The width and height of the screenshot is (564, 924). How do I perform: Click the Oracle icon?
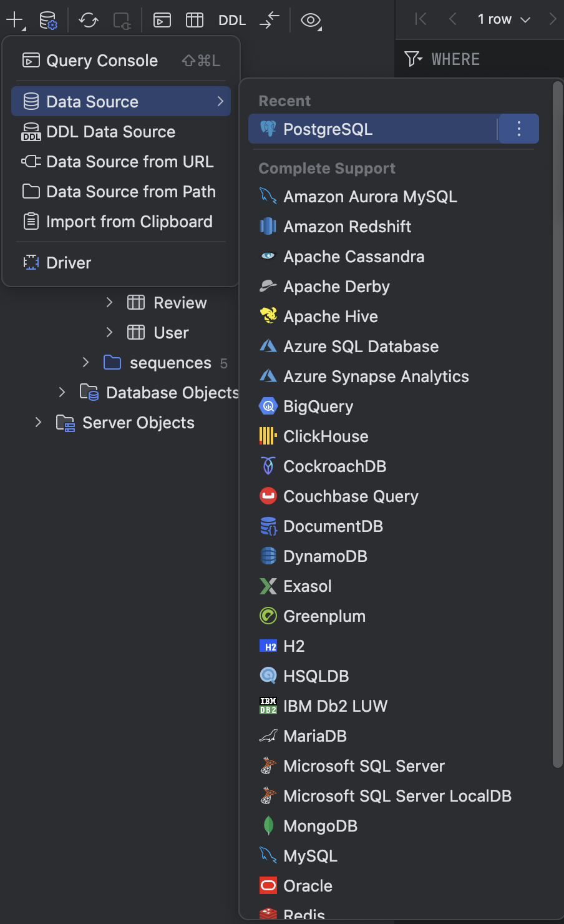[x=268, y=885]
